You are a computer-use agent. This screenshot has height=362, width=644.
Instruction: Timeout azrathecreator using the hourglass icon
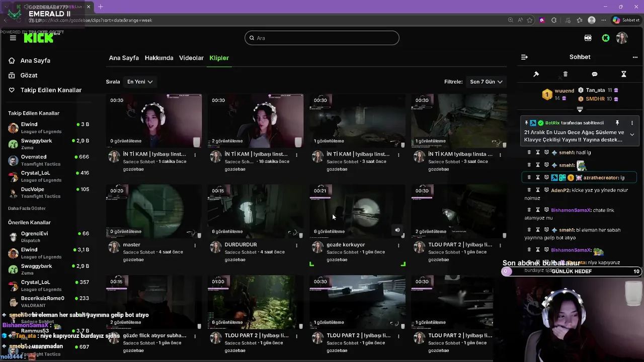click(x=538, y=177)
